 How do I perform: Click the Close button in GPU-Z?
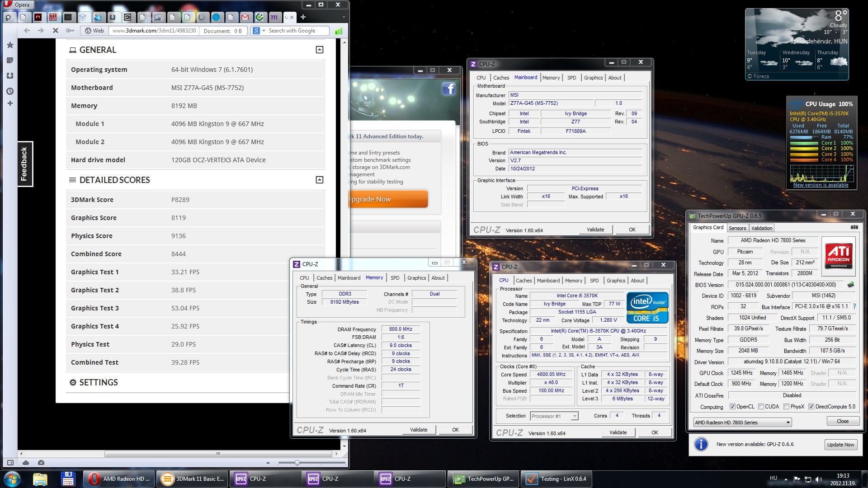pos(843,421)
